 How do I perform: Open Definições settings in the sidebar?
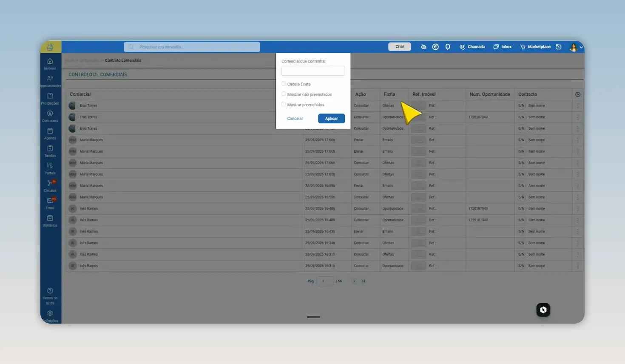point(50,316)
